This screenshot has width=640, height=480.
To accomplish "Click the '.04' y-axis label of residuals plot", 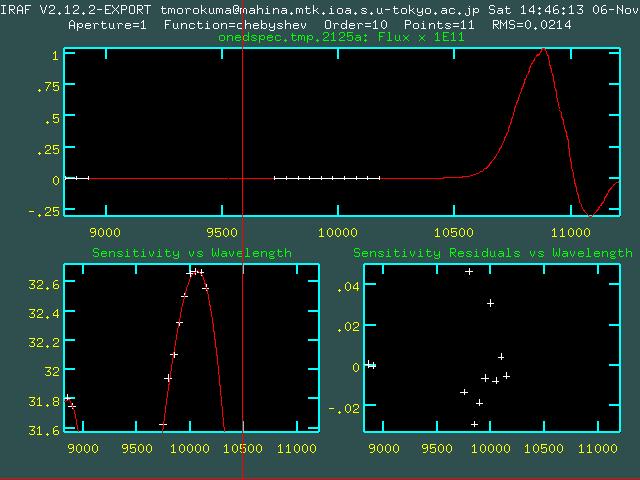I will click(348, 287).
